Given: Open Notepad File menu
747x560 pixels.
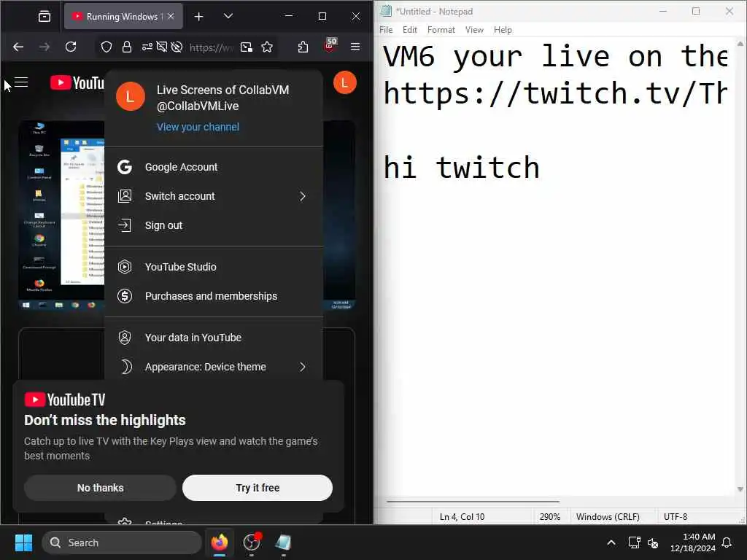Looking at the screenshot, I should coord(386,29).
